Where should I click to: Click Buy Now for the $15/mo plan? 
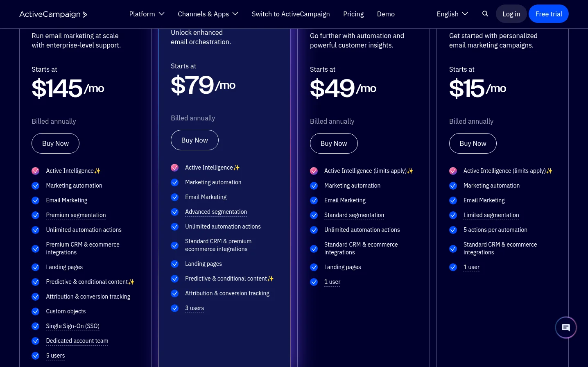[x=473, y=143]
